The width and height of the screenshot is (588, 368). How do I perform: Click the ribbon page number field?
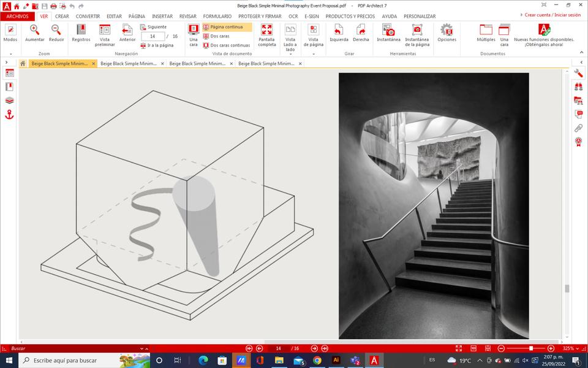[x=153, y=36]
